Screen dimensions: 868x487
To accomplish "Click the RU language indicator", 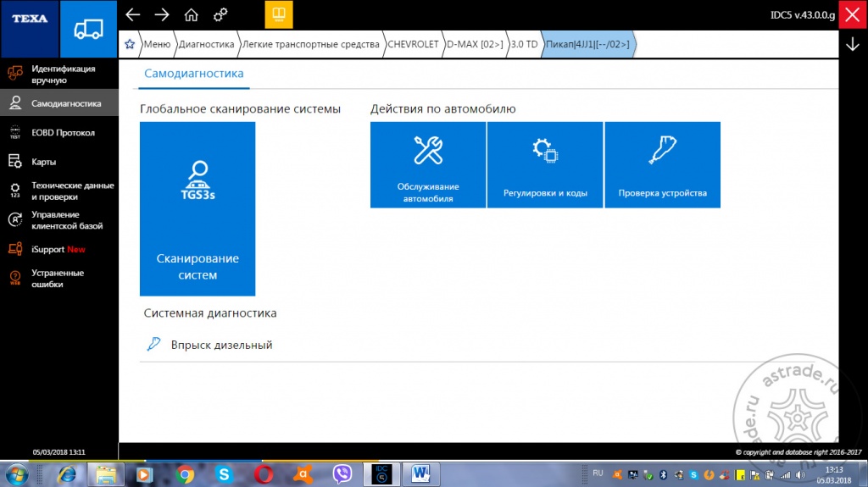I will point(598,473).
